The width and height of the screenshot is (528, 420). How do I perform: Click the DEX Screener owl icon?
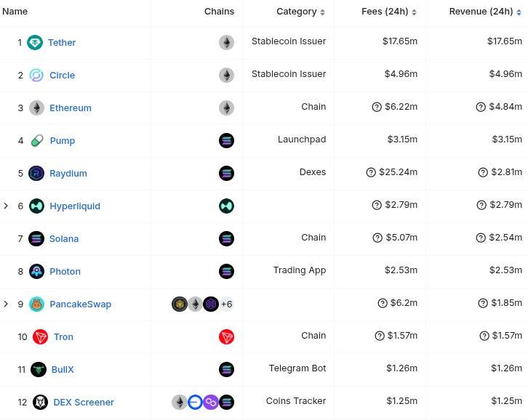pos(41,402)
